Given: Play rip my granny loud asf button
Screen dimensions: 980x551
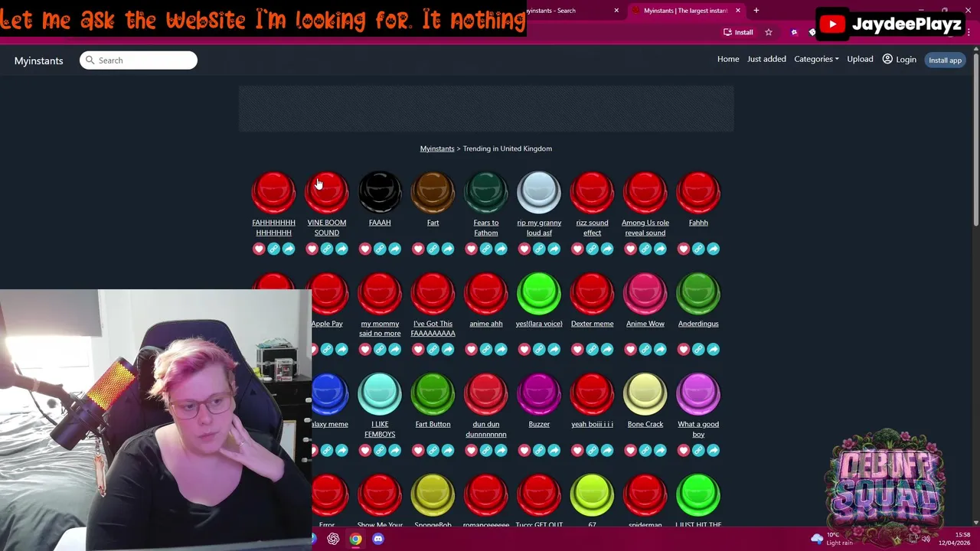Looking at the screenshot, I should pyautogui.click(x=539, y=192).
